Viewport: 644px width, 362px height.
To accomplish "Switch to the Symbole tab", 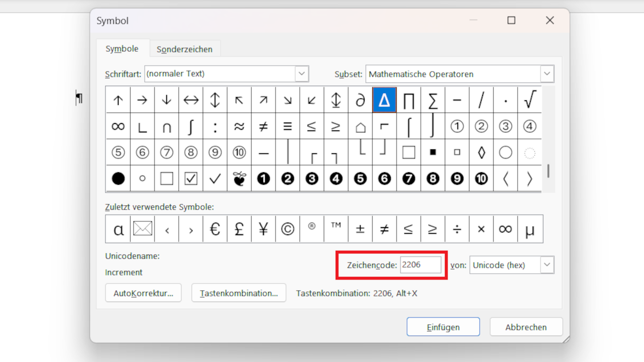I will click(x=122, y=49).
